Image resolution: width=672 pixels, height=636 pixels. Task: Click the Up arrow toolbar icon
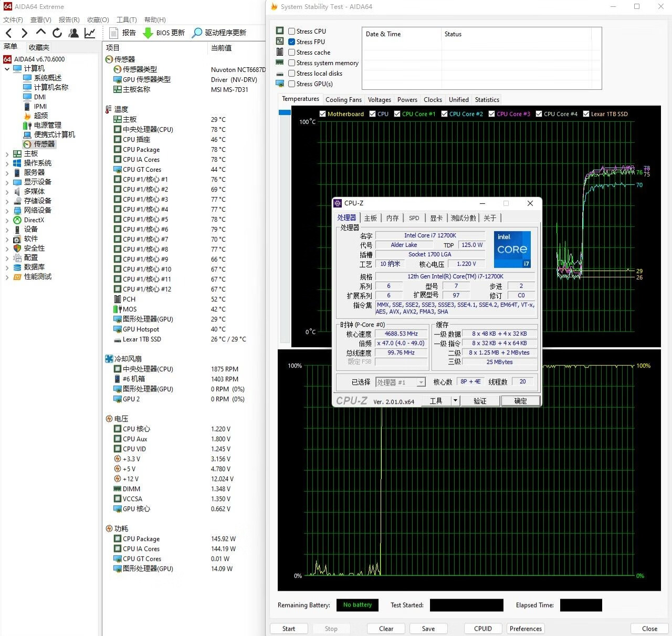[41, 33]
